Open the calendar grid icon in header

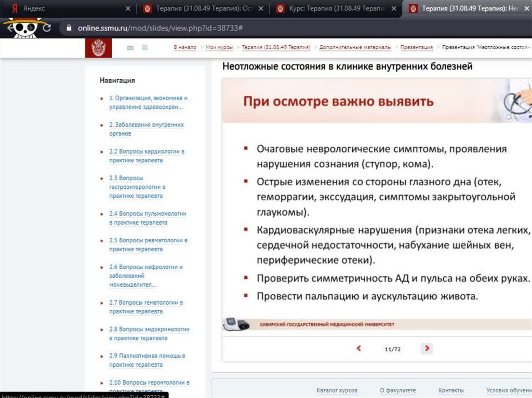(144, 47)
